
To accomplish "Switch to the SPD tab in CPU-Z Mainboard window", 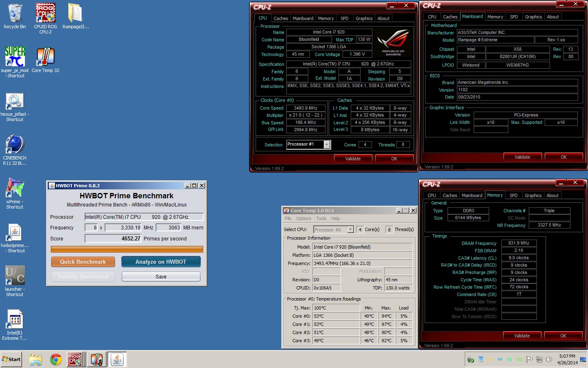I will [x=514, y=17].
